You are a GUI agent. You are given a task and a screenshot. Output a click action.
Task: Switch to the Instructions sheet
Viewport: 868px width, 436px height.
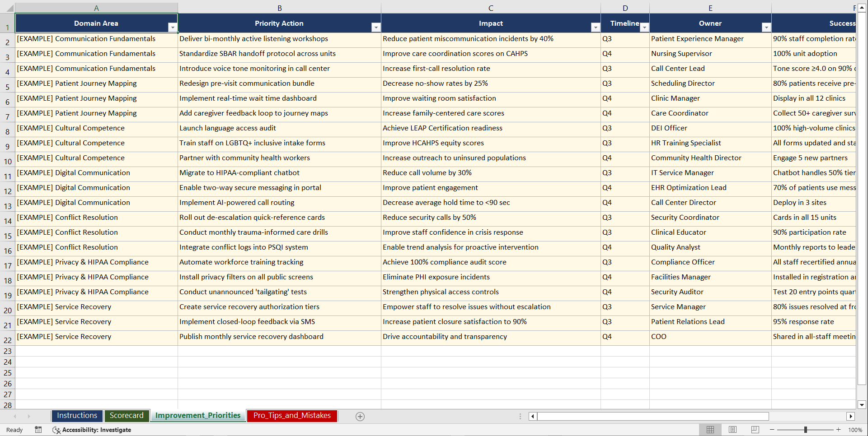pos(77,415)
